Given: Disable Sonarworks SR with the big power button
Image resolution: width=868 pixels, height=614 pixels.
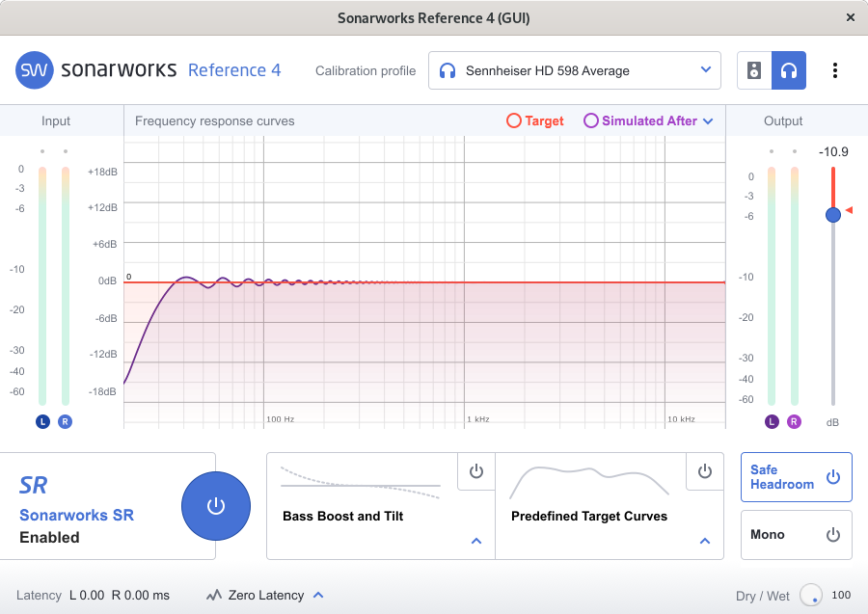Looking at the screenshot, I should click(x=216, y=506).
